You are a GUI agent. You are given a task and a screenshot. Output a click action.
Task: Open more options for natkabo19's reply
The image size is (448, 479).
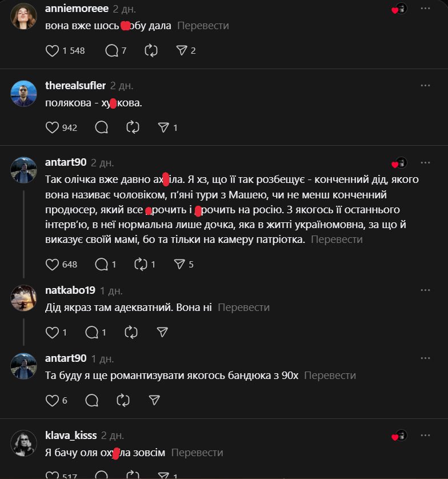point(425,290)
